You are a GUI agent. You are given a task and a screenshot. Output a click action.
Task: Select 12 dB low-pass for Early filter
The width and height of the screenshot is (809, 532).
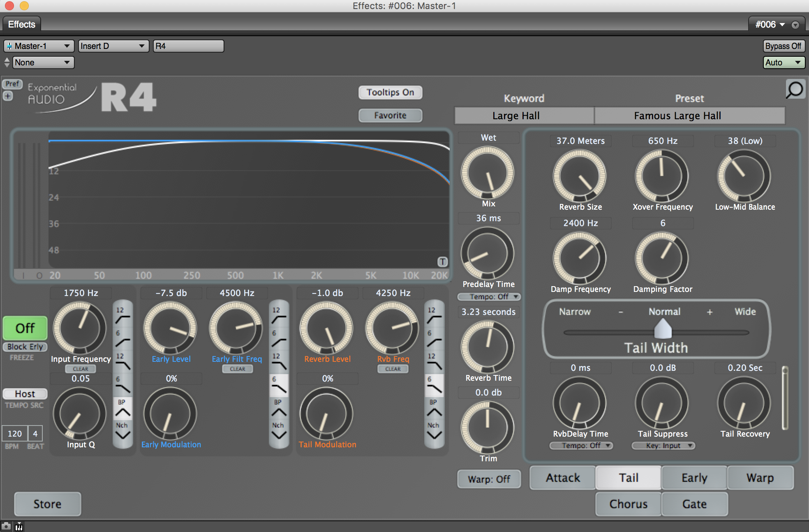tap(279, 362)
